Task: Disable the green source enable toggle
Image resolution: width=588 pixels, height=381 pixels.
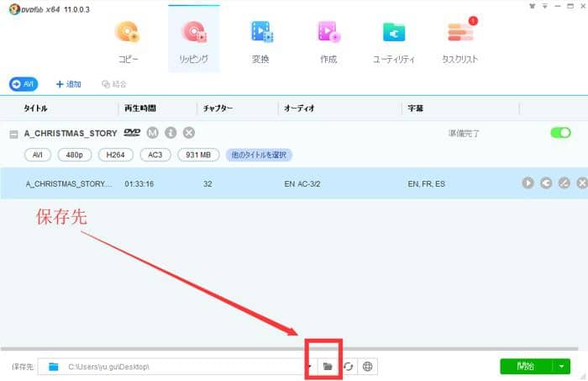Action: [x=560, y=133]
